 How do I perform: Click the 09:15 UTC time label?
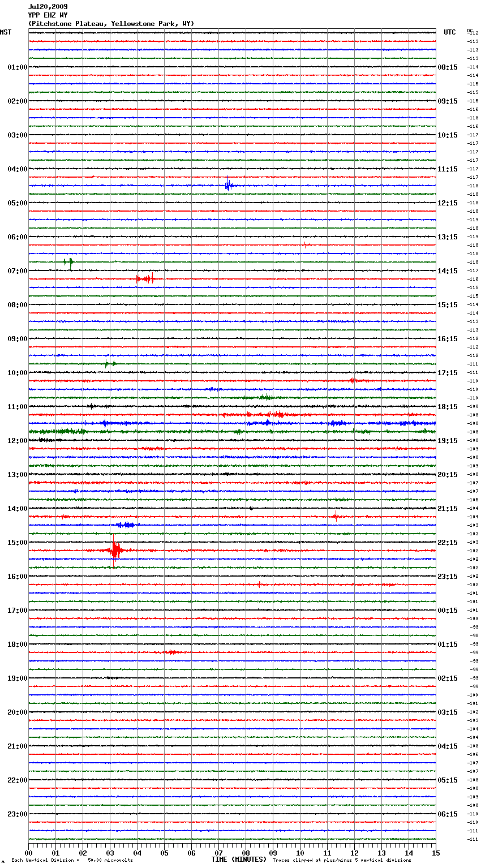click(x=448, y=101)
